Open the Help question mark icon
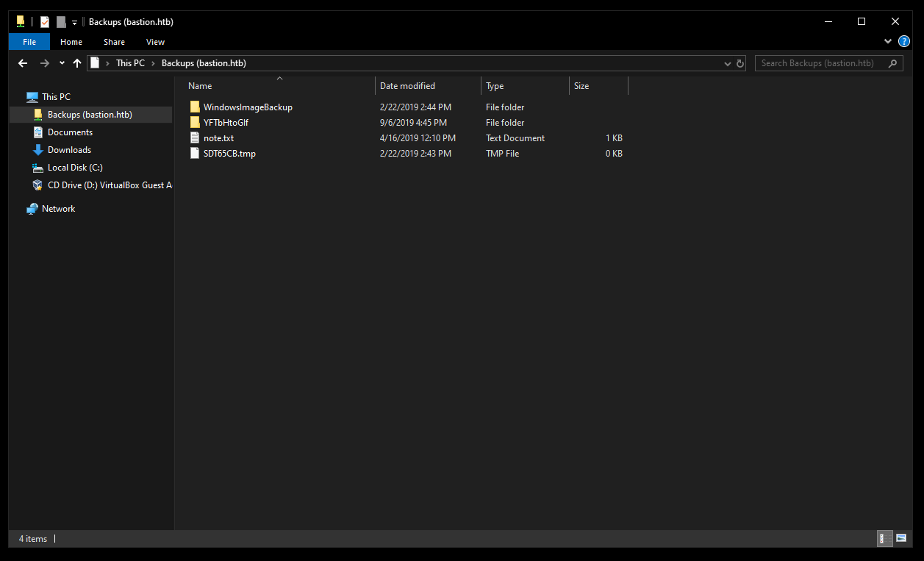Screen dimensions: 924x561 pyautogui.click(x=904, y=42)
